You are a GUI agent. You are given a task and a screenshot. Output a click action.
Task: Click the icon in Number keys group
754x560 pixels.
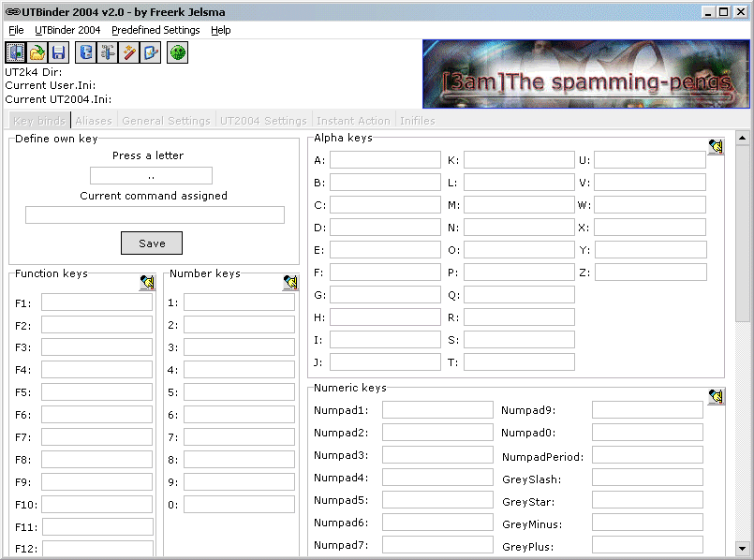pos(290,282)
